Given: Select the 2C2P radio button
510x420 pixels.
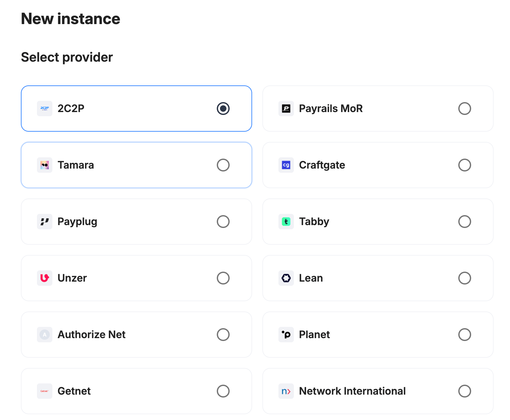Looking at the screenshot, I should pyautogui.click(x=223, y=109).
